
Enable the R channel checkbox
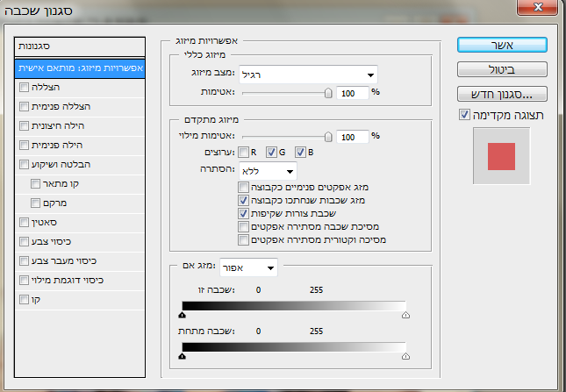[244, 153]
